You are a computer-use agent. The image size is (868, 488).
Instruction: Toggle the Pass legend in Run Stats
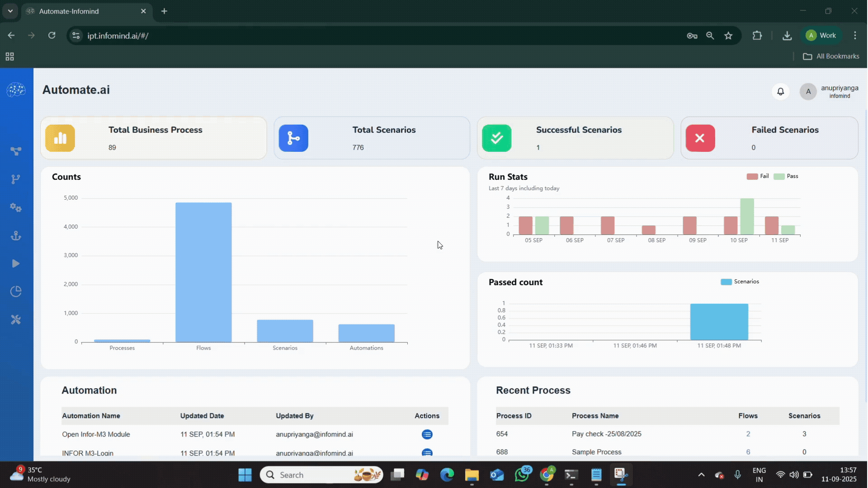pyautogui.click(x=786, y=176)
